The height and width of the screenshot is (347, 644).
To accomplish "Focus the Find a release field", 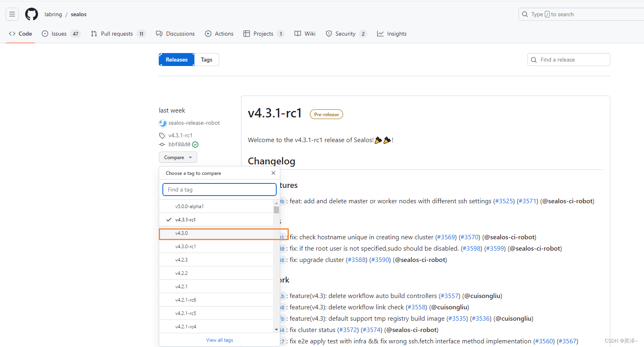I will point(569,60).
